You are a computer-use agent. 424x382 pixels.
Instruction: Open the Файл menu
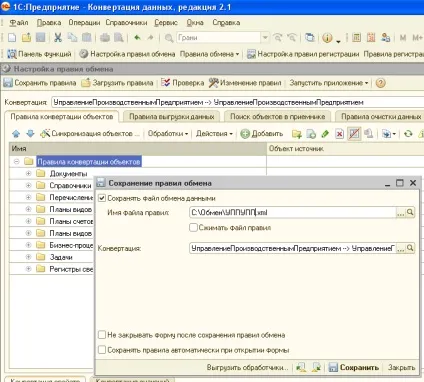point(19,23)
